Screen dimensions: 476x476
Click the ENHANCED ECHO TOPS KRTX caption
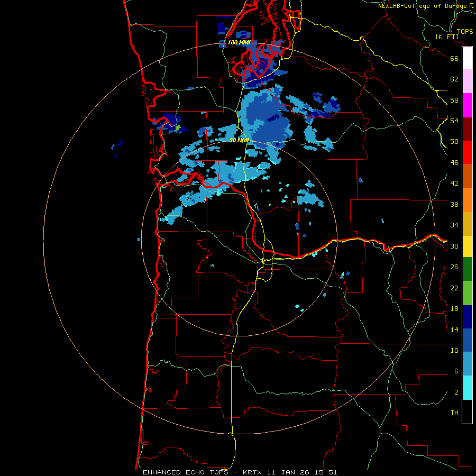[x=240, y=472]
